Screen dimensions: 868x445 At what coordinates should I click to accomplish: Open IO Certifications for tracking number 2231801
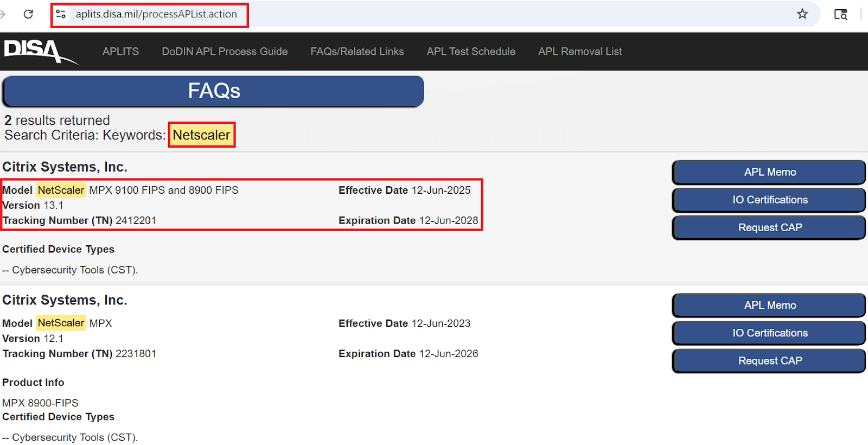point(769,333)
